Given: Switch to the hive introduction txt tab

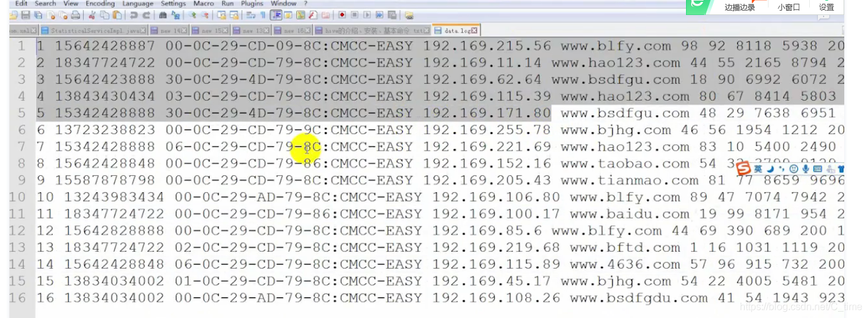Looking at the screenshot, I should coord(371,30).
